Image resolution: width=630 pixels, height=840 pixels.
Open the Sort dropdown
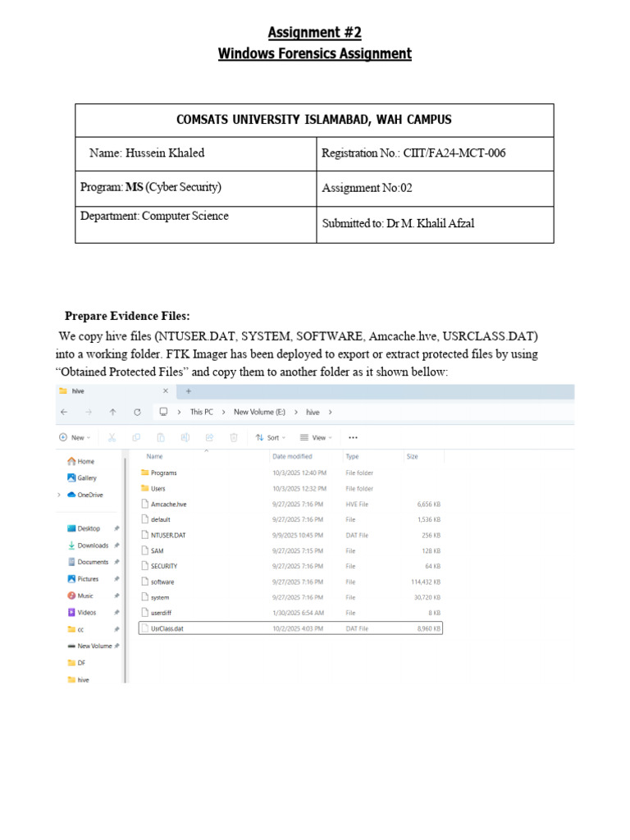[x=271, y=438]
